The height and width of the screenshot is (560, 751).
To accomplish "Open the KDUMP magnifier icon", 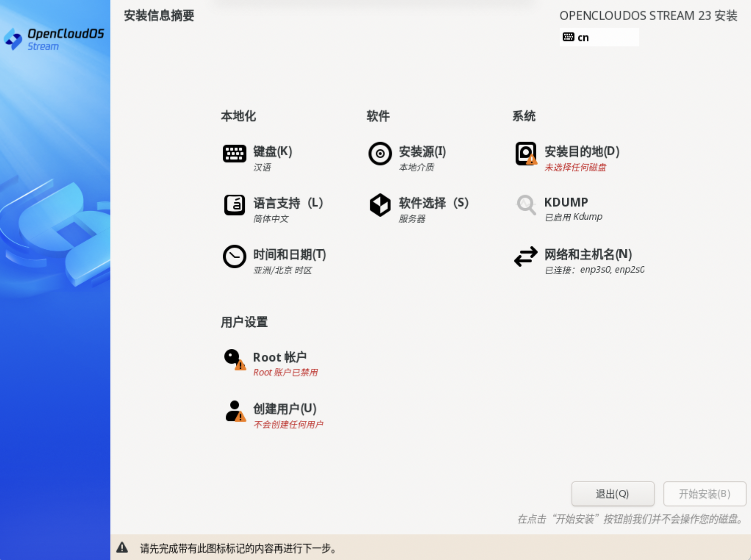I will pyautogui.click(x=526, y=205).
